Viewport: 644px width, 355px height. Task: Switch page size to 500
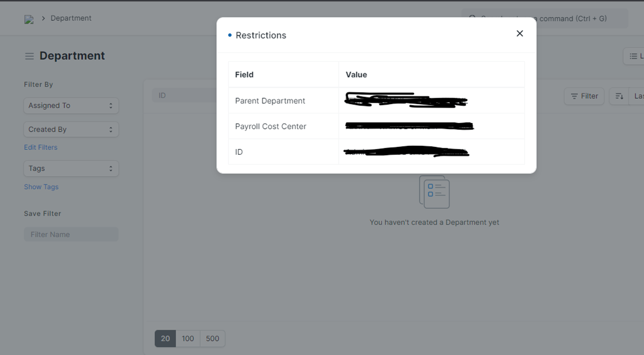click(x=212, y=339)
